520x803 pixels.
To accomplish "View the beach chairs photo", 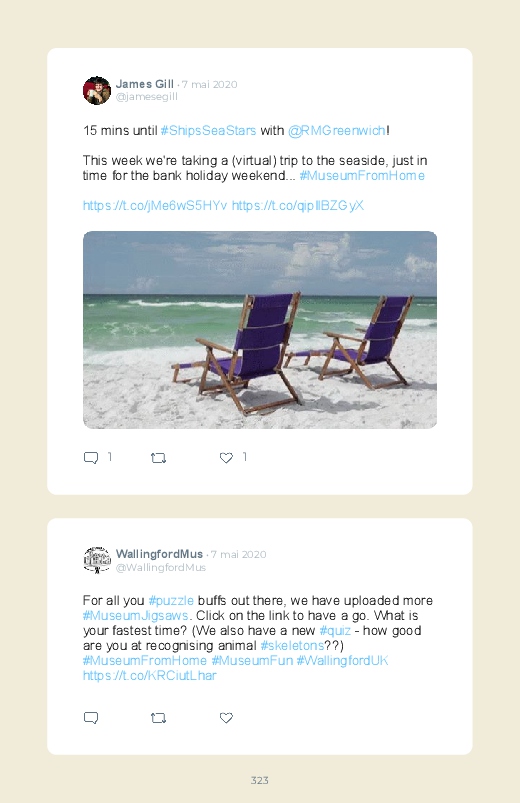I will tap(260, 330).
